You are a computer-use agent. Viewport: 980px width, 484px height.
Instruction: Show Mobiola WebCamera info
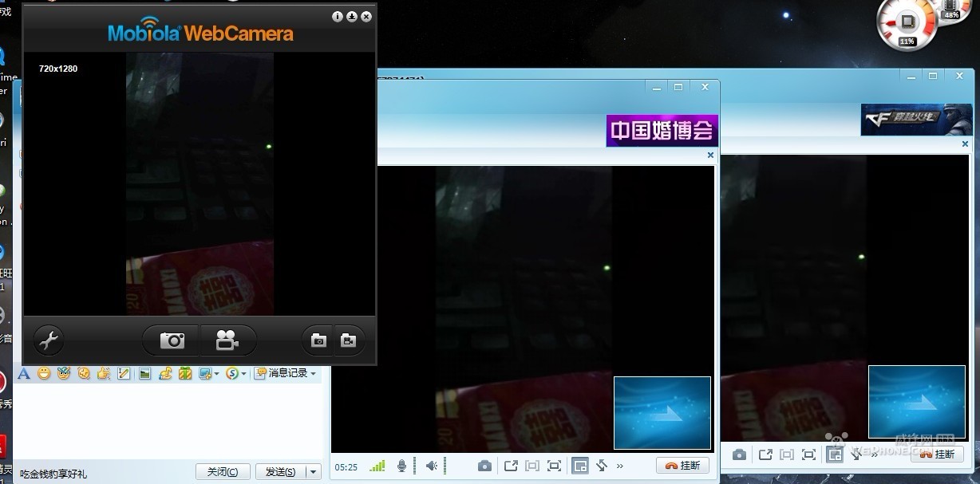point(337,17)
